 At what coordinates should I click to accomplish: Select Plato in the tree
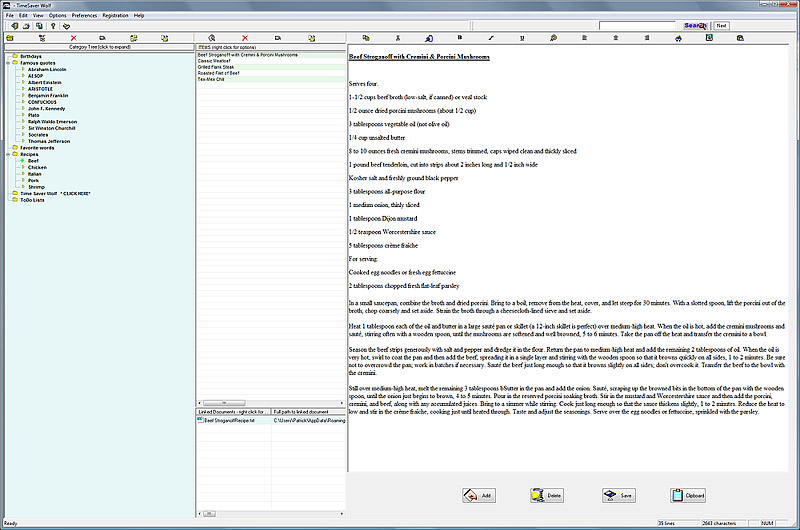pyautogui.click(x=34, y=115)
